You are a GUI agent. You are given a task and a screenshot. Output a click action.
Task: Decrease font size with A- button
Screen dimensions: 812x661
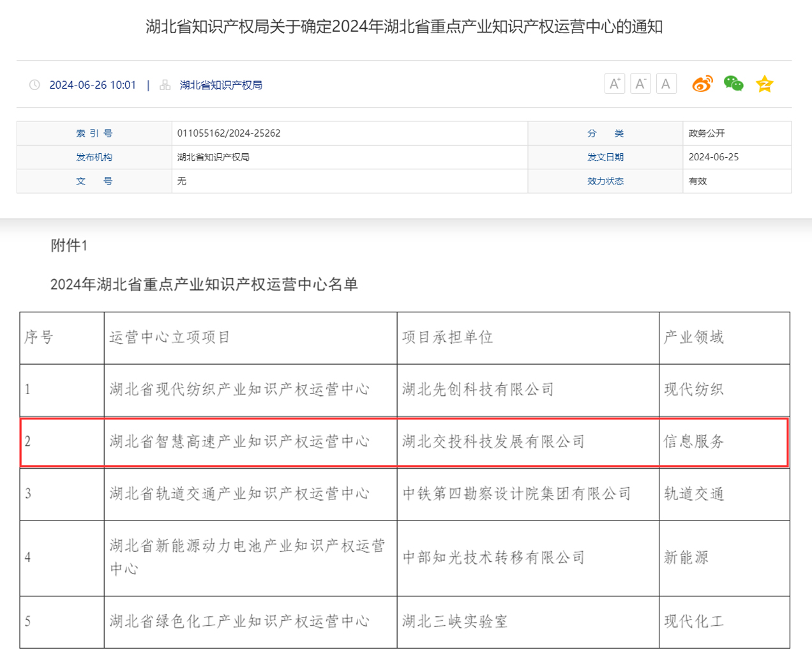[x=640, y=84]
